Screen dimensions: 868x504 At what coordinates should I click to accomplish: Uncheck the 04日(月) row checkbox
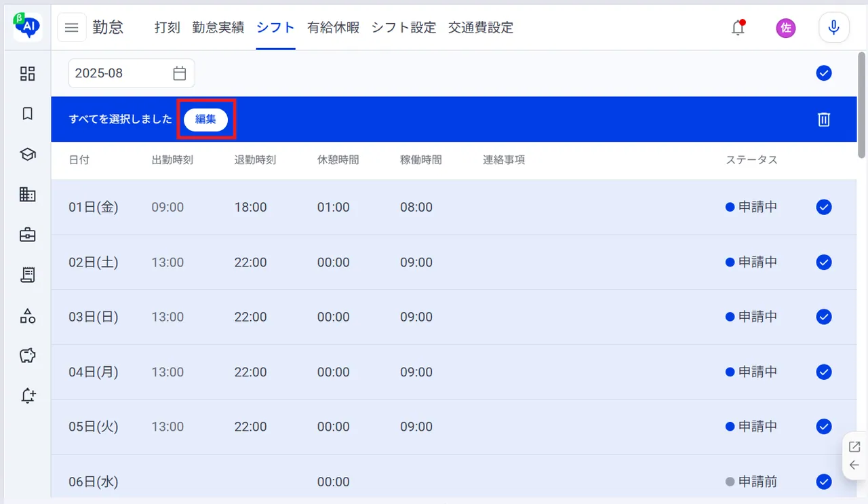pyautogui.click(x=824, y=372)
